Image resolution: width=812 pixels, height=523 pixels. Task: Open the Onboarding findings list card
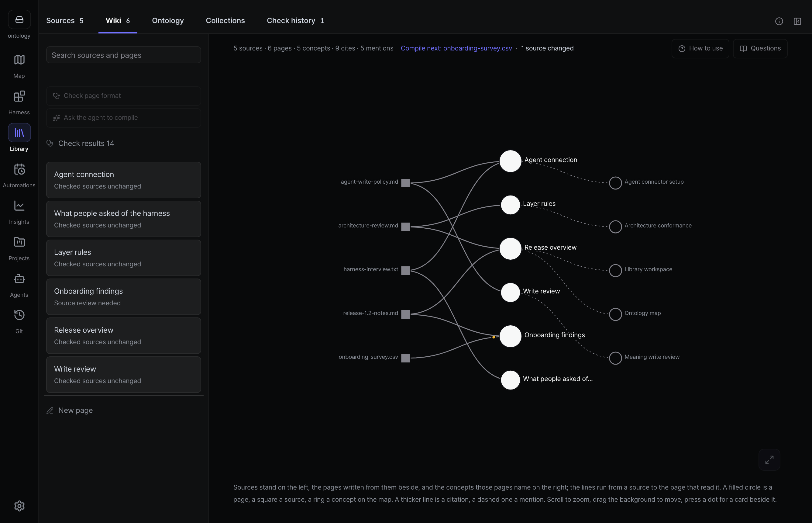[x=123, y=297]
